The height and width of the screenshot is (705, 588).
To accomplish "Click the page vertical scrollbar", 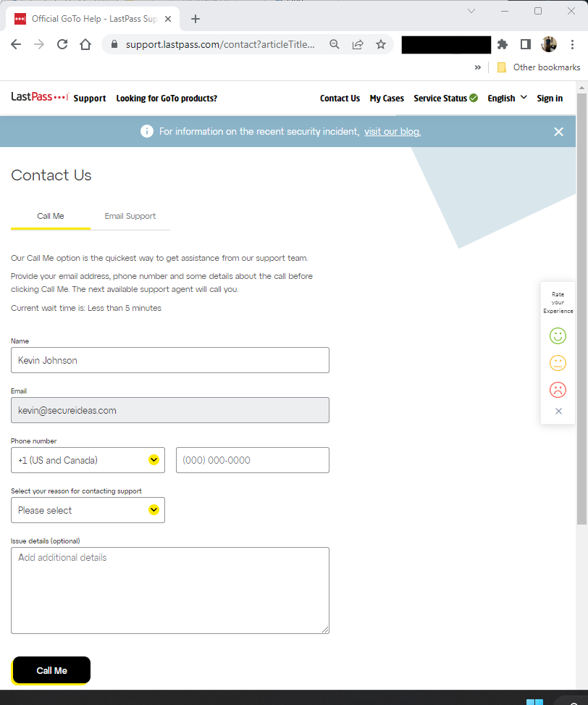I will click(581, 309).
